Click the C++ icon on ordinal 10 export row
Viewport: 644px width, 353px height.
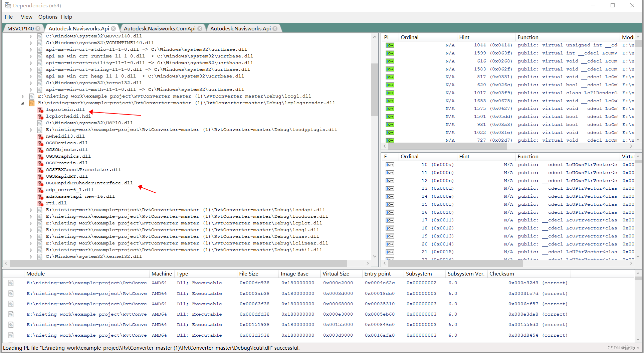pyautogui.click(x=390, y=164)
